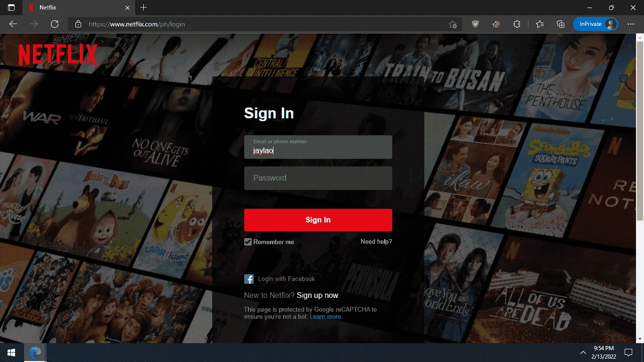Screen dimensions: 644x362
Task: Open the tab actions menu icon
Action: 11,8
